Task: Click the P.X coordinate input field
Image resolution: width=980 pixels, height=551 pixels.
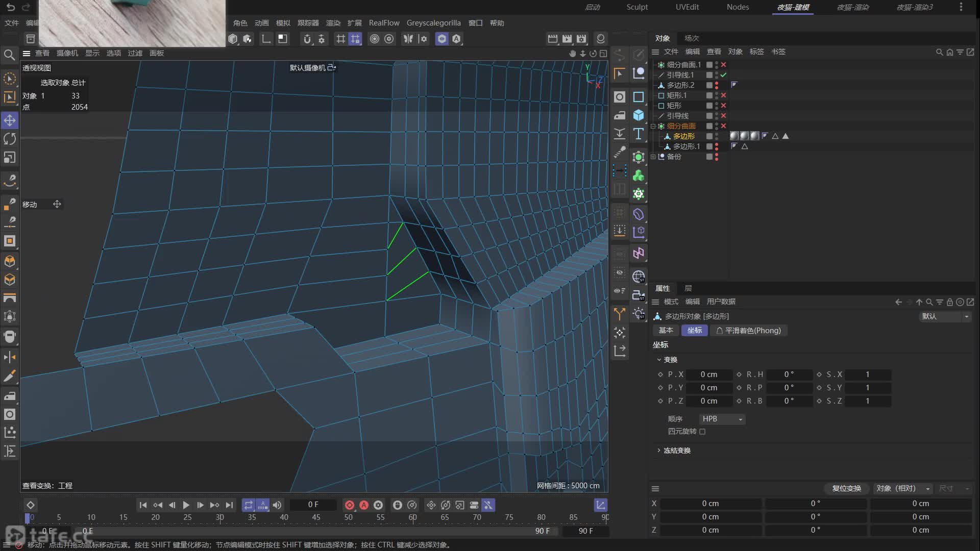Action: [x=708, y=374]
